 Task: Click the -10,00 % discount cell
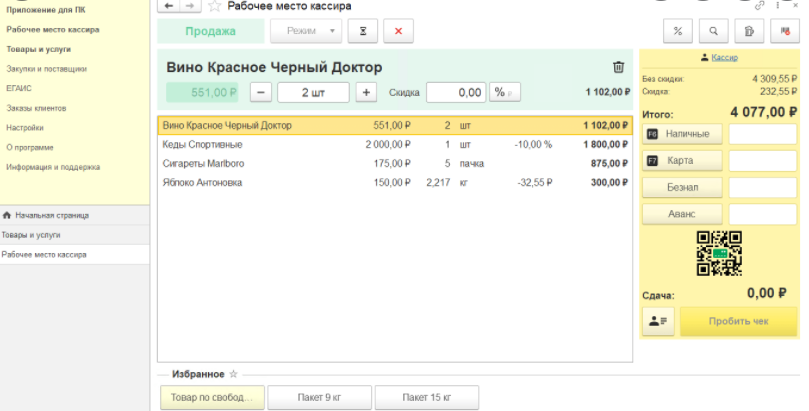(x=533, y=144)
